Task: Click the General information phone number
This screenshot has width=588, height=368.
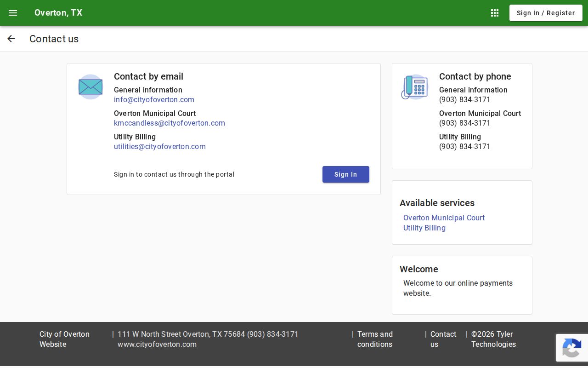Action: (465, 99)
